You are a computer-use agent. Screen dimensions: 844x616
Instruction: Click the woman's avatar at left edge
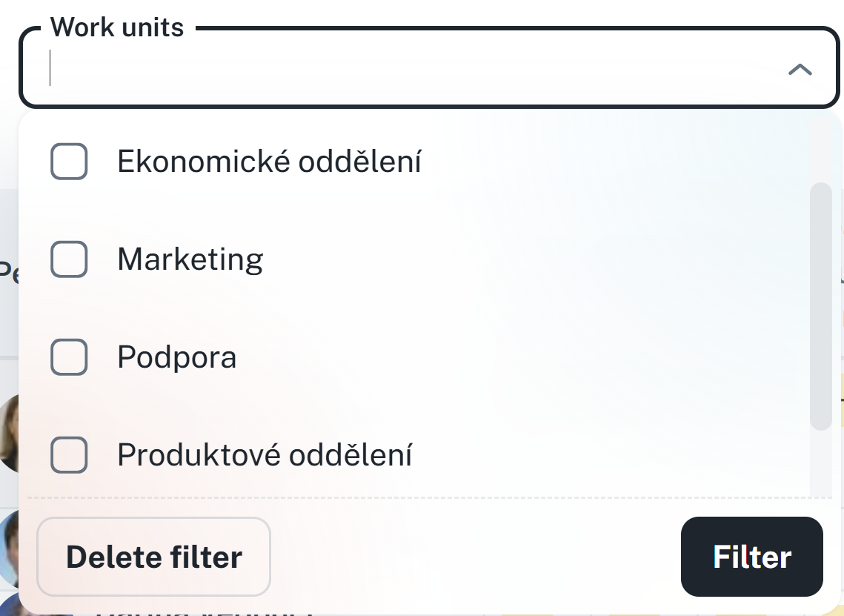tap(9, 434)
